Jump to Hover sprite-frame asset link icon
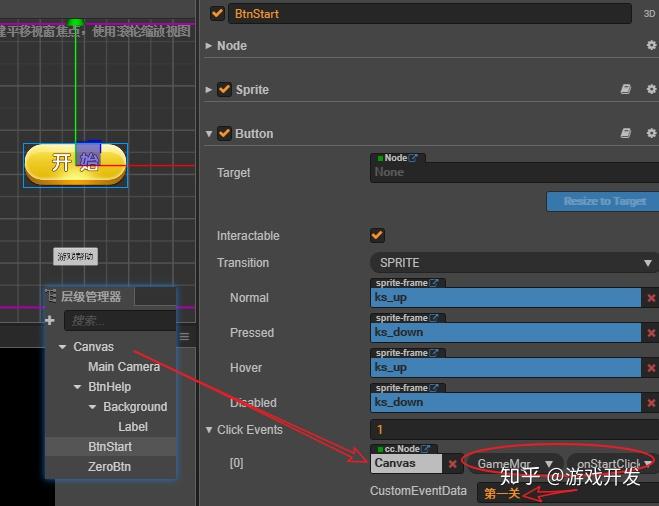The width and height of the screenshot is (659, 506). click(434, 353)
